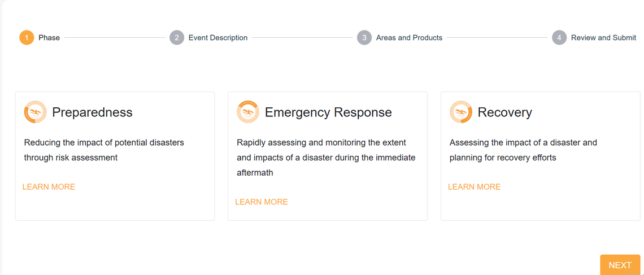Open Learn More under Preparedness
Image resolution: width=644 pixels, height=275 pixels.
tap(49, 187)
